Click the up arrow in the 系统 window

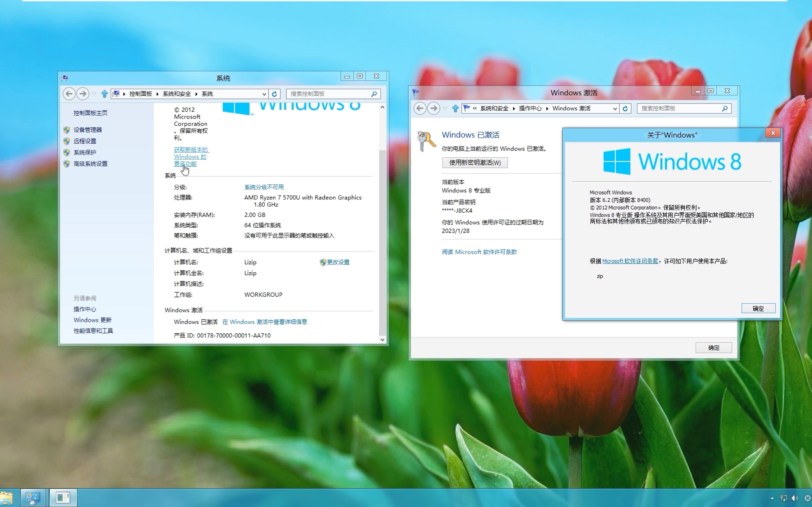[x=105, y=94]
